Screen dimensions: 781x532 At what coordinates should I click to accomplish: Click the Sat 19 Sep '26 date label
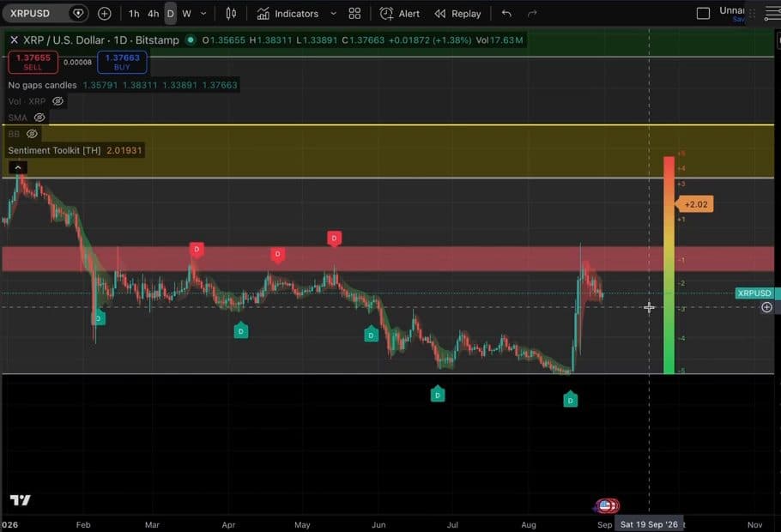pyautogui.click(x=649, y=524)
